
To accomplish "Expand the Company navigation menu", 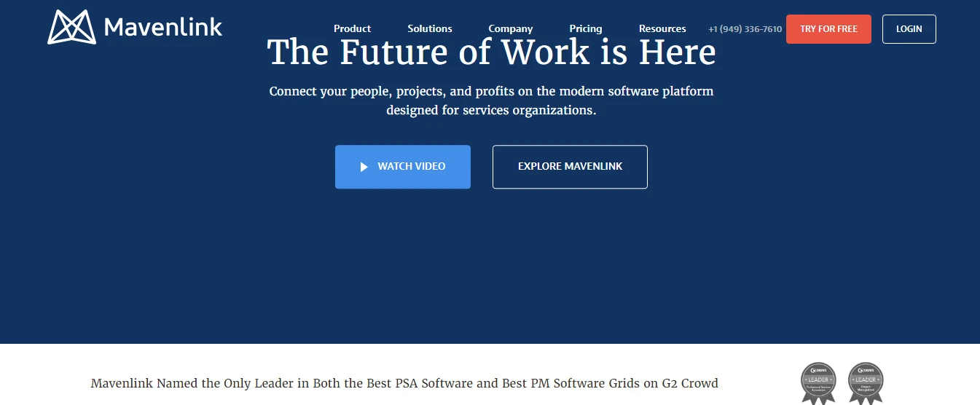I will click(x=511, y=28).
